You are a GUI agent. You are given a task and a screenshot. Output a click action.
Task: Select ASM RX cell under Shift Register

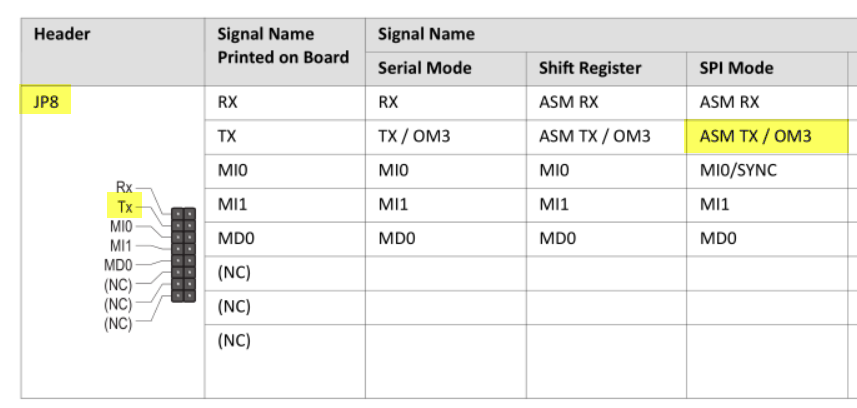coord(568,102)
